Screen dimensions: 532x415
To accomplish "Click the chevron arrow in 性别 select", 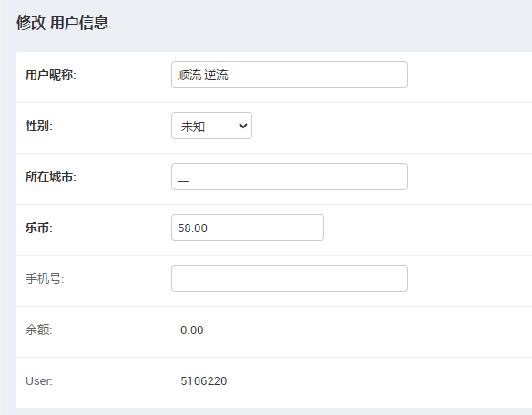I will click(243, 126).
